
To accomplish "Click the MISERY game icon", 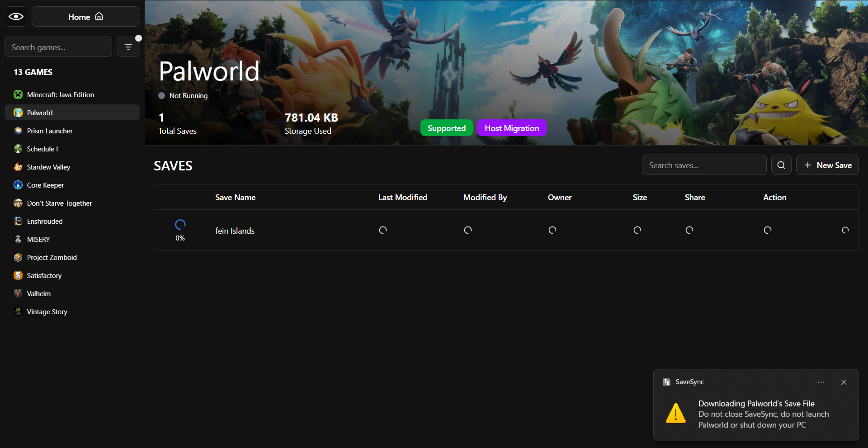I will 18,239.
